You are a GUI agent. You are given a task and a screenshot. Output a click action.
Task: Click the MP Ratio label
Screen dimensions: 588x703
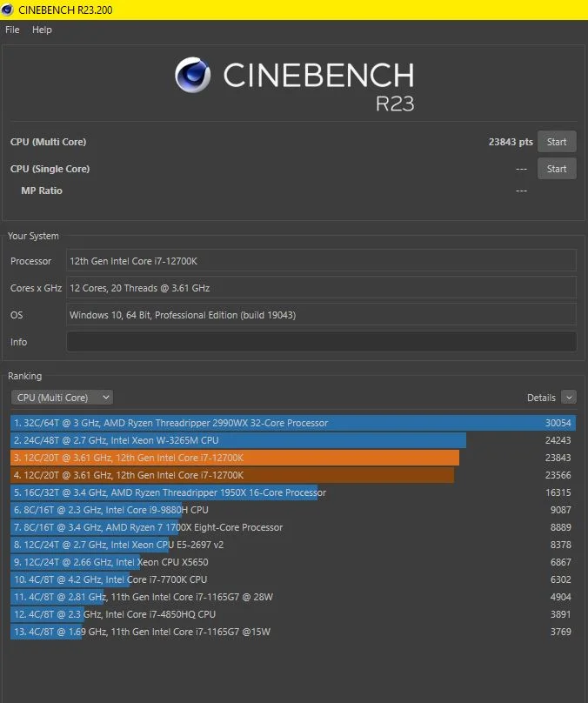coord(42,191)
